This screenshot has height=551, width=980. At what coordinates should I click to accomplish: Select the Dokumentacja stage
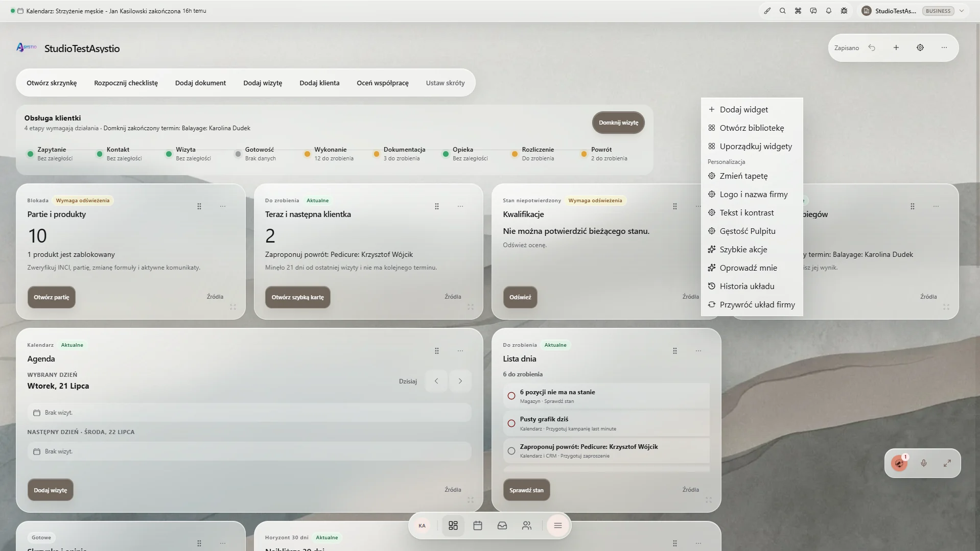pos(400,154)
